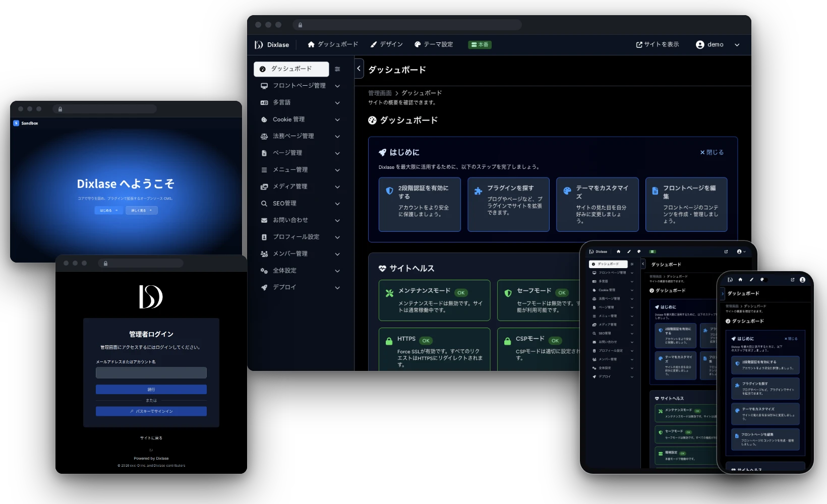
Task: Click the external-link icon in the tablet top bar
Action: [x=726, y=251]
